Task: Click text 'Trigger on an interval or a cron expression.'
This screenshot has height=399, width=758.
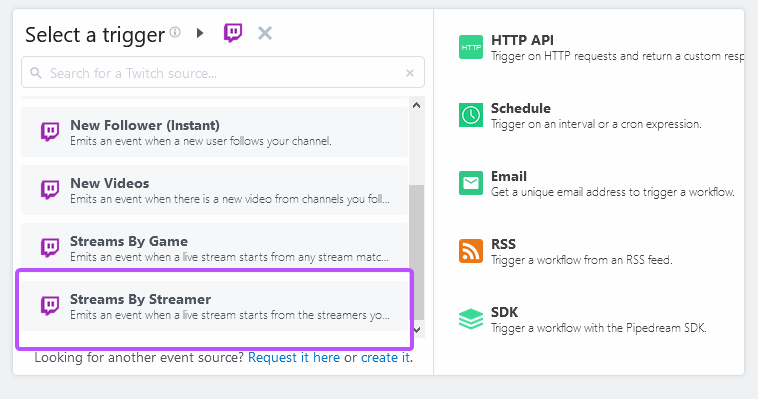Action: (596, 124)
